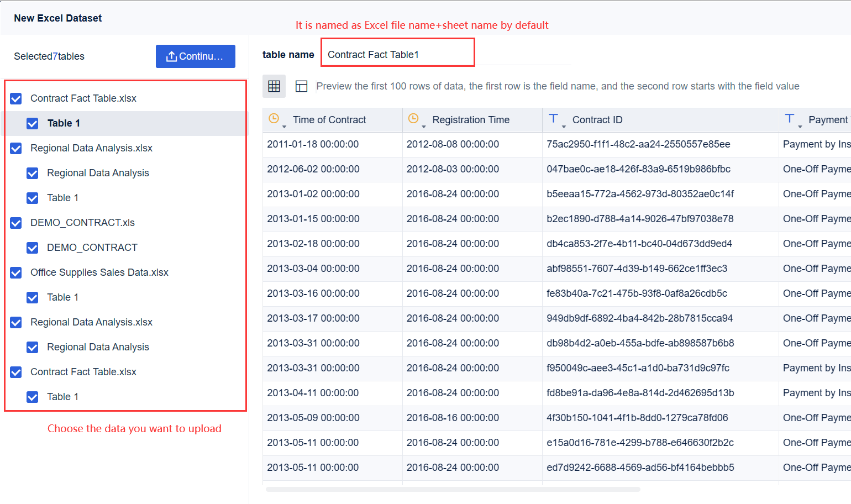Switch to the header-row preview view icon
The width and height of the screenshot is (851, 504).
[301, 86]
